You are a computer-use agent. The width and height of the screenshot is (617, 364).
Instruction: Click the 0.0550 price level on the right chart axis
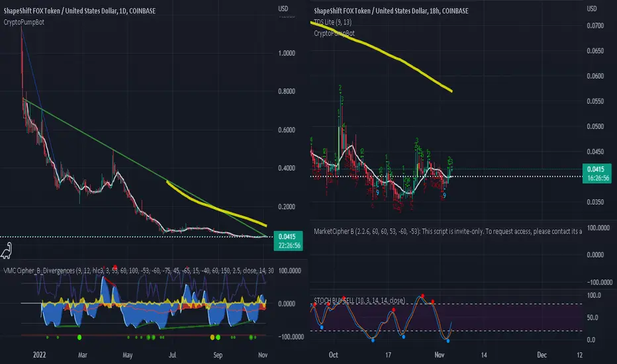click(x=595, y=101)
